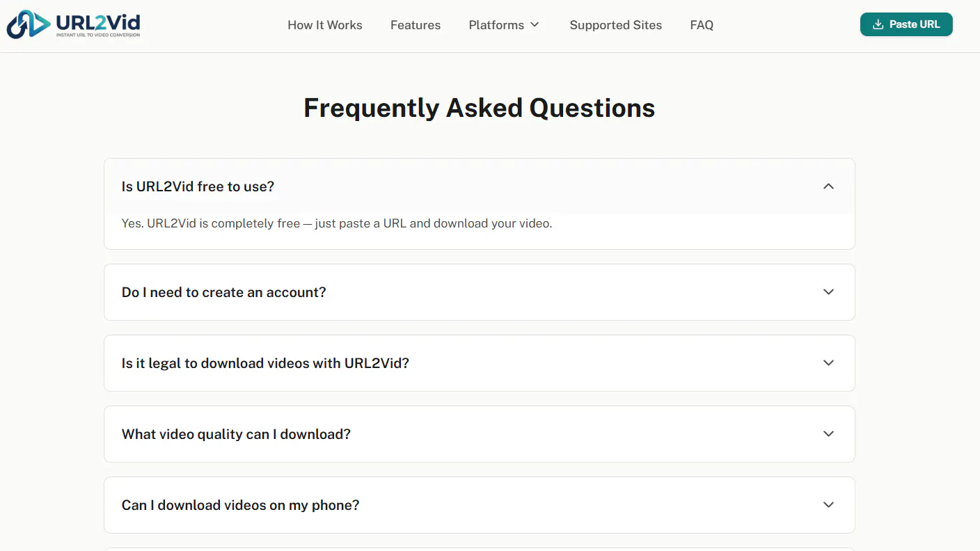Click the Paste URL button
Screen dimensions: 980x551
click(906, 24)
